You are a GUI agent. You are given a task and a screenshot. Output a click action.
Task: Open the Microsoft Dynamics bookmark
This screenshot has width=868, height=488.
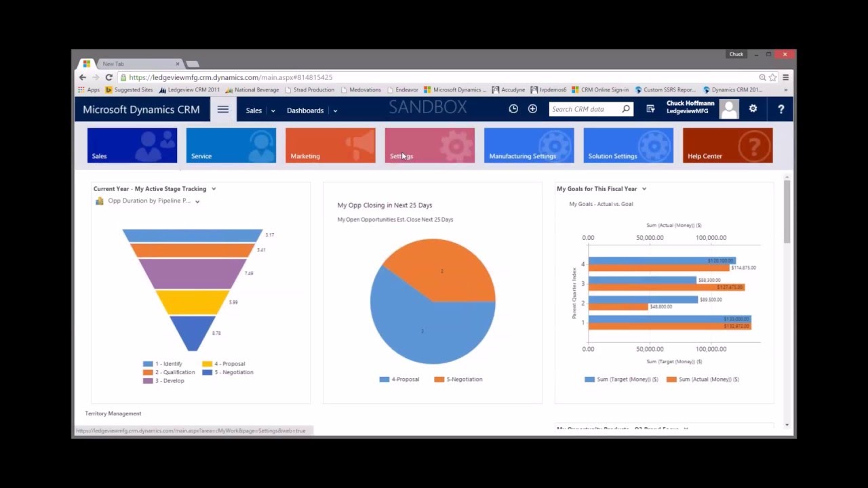pyautogui.click(x=455, y=89)
